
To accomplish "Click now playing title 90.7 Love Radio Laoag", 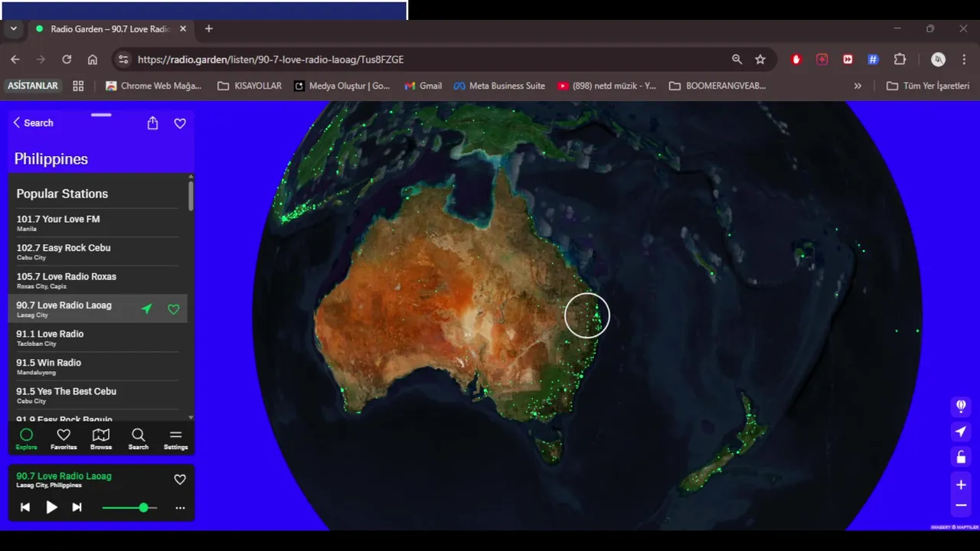I will click(64, 476).
